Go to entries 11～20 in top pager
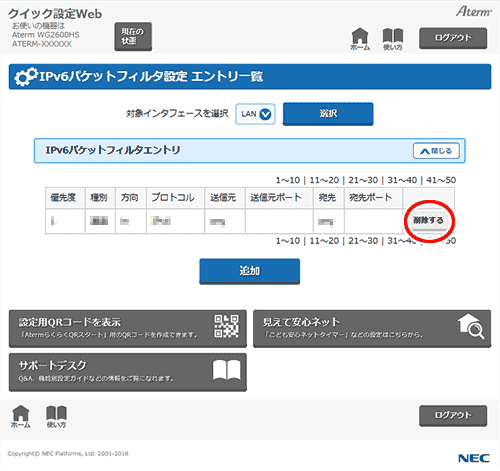Screen dimensions: 500x471 [x=324, y=180]
